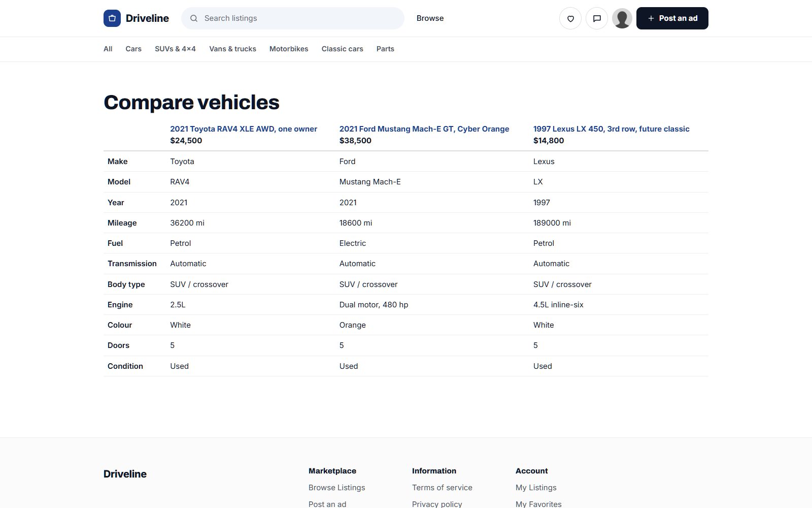The height and width of the screenshot is (508, 812).
Task: Open the 1997 Lexus LX 450 listing
Action: tap(612, 129)
